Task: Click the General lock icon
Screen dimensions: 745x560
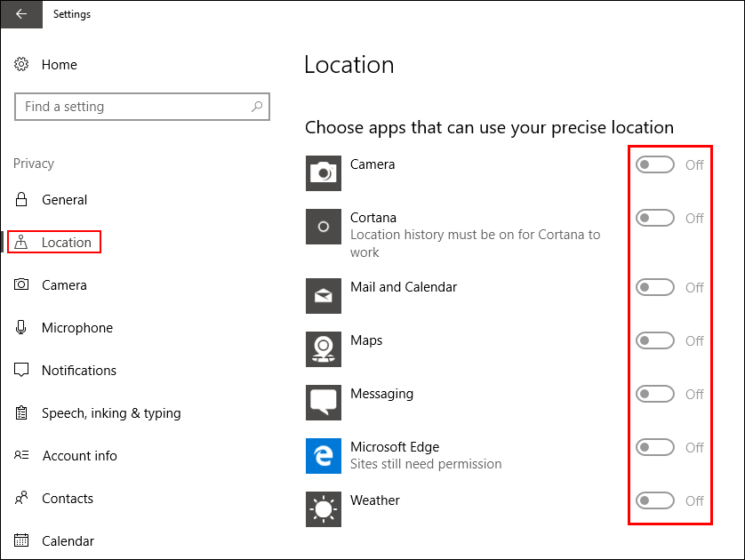Action: pos(21,199)
